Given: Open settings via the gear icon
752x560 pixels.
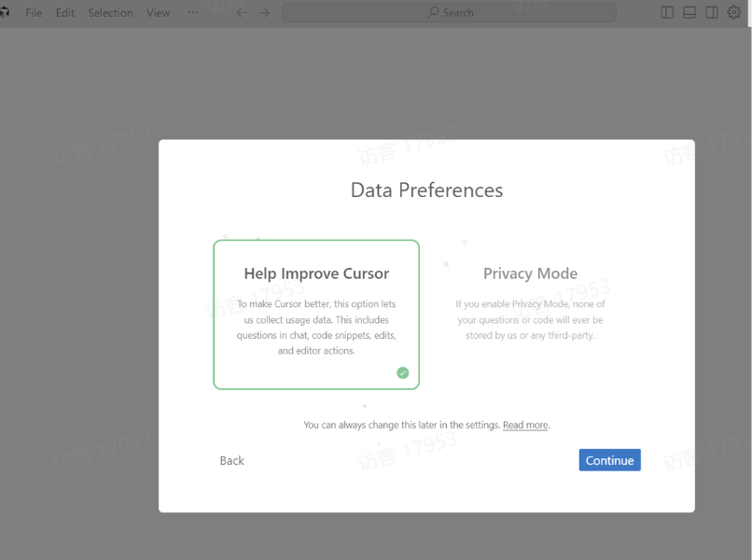Looking at the screenshot, I should pyautogui.click(x=733, y=12).
